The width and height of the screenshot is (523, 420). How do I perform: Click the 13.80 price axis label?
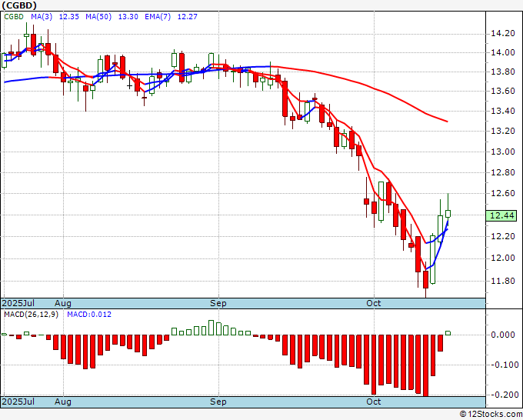point(503,72)
